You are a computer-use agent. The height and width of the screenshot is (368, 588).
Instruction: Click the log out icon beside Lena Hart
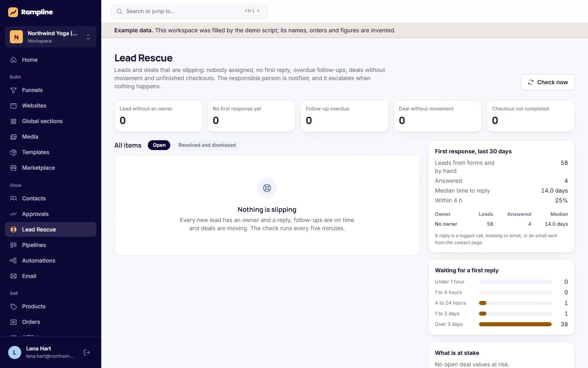point(87,352)
